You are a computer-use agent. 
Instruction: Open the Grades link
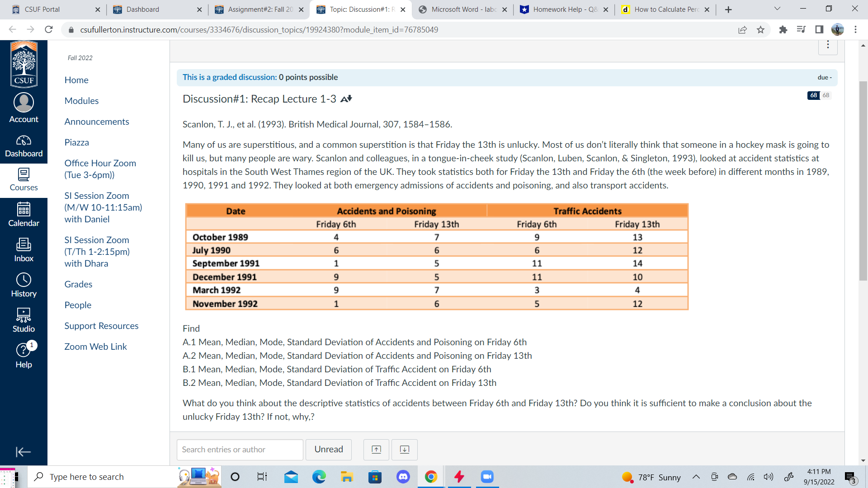pyautogui.click(x=78, y=284)
